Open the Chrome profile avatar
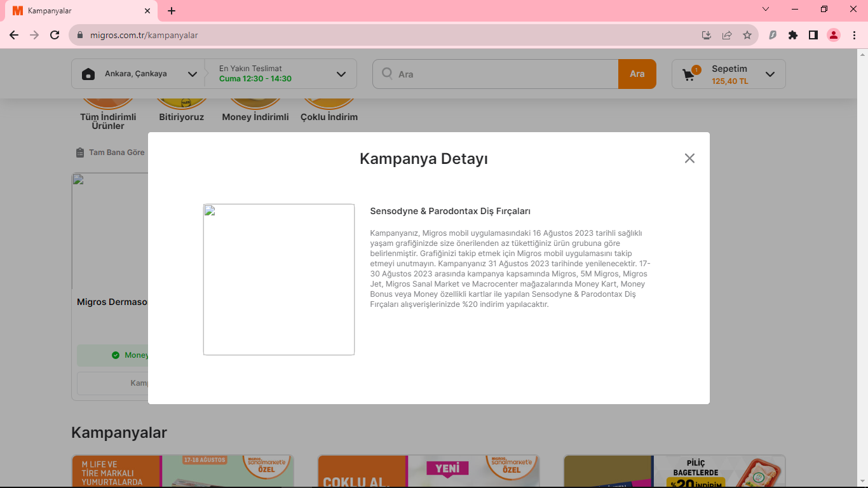This screenshot has width=868, height=488. coord(834,35)
